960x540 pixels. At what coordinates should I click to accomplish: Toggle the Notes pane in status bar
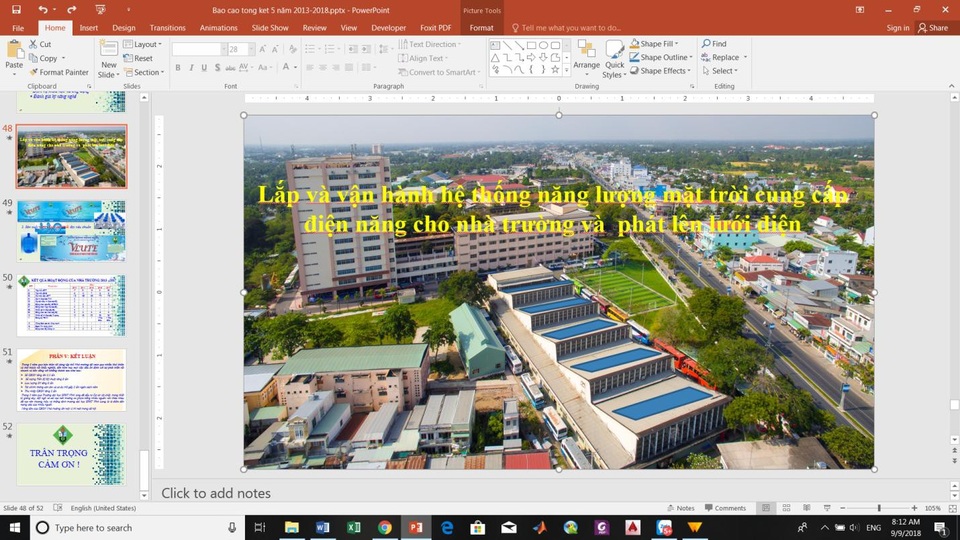pos(680,508)
